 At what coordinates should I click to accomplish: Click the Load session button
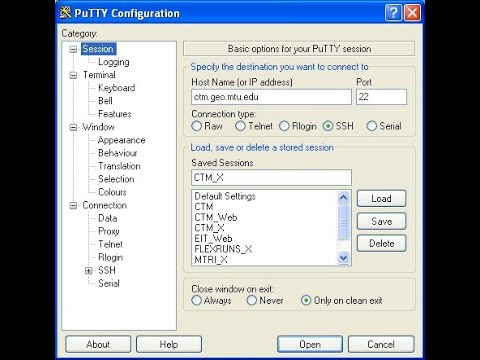pyautogui.click(x=381, y=199)
